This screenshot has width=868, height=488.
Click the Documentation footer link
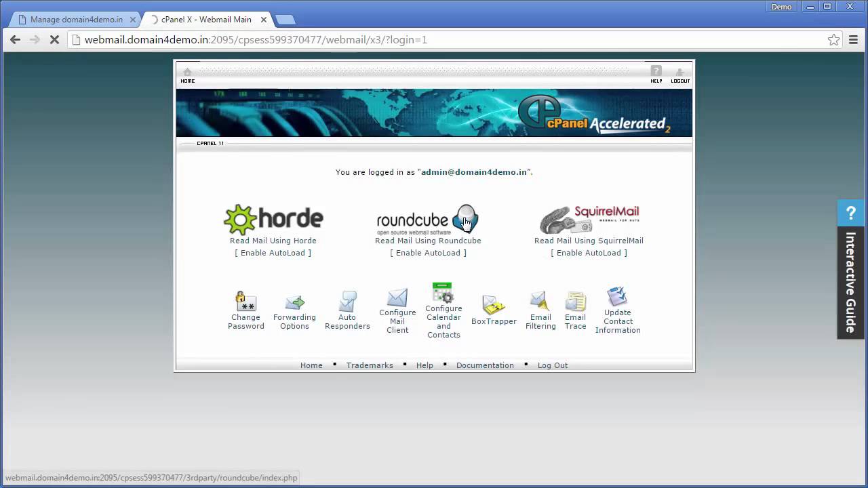pyautogui.click(x=485, y=365)
